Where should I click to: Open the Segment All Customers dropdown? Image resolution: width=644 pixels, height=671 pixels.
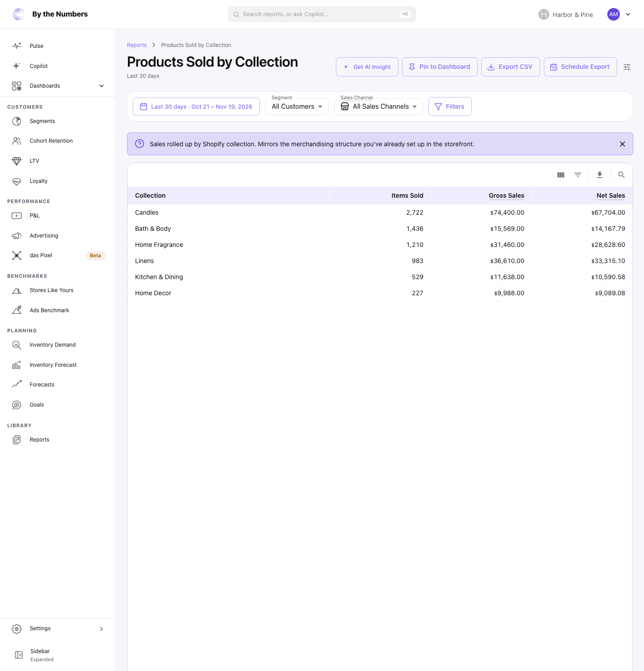tap(297, 106)
